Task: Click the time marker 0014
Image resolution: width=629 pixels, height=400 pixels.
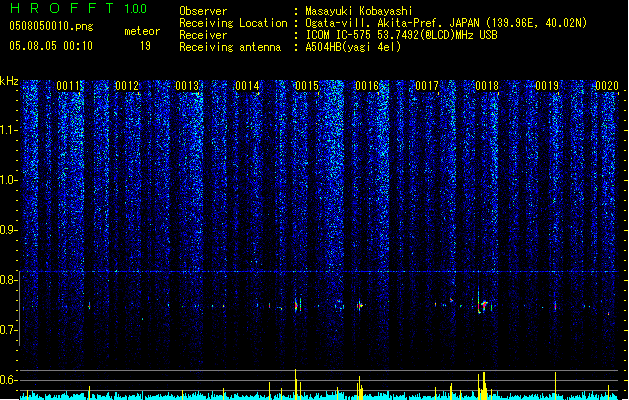Action: (x=247, y=86)
